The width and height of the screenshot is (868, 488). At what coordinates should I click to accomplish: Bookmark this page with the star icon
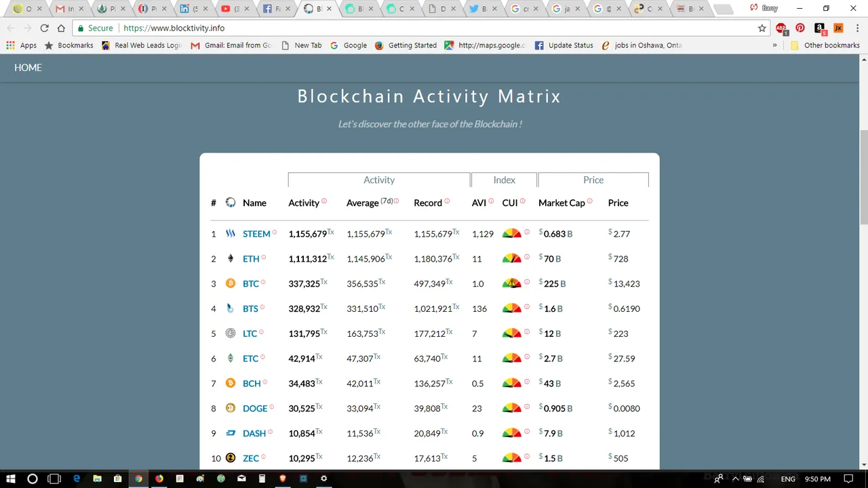coord(762,28)
